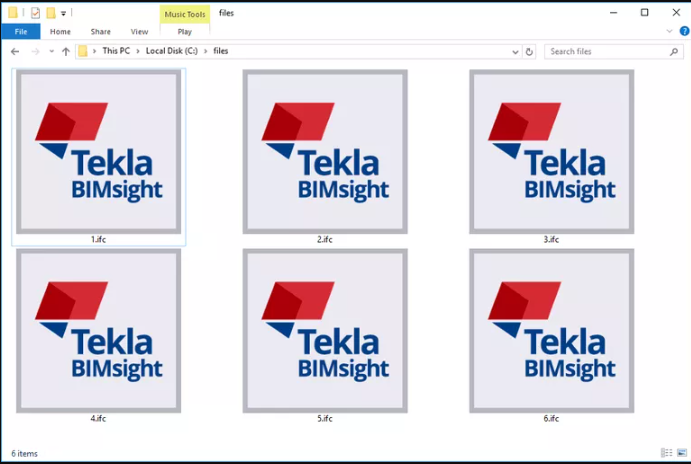Open the Play tab under Music Tools
The image size is (691, 464).
click(185, 31)
